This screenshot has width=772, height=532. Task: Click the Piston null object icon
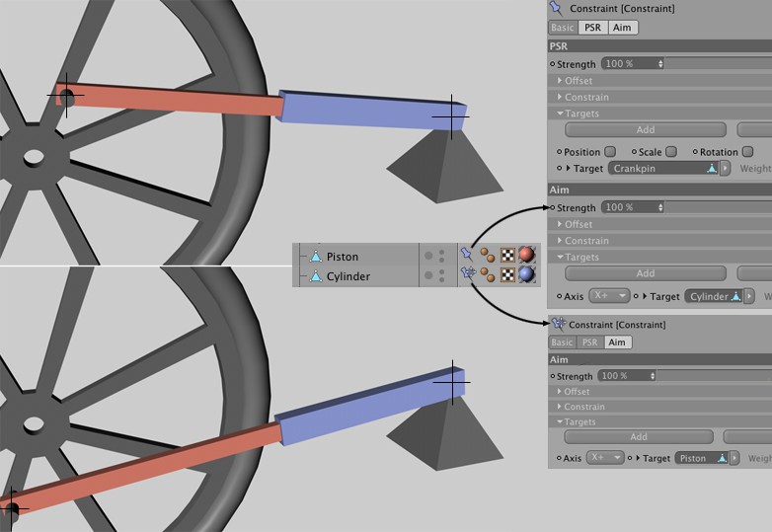[x=316, y=257]
